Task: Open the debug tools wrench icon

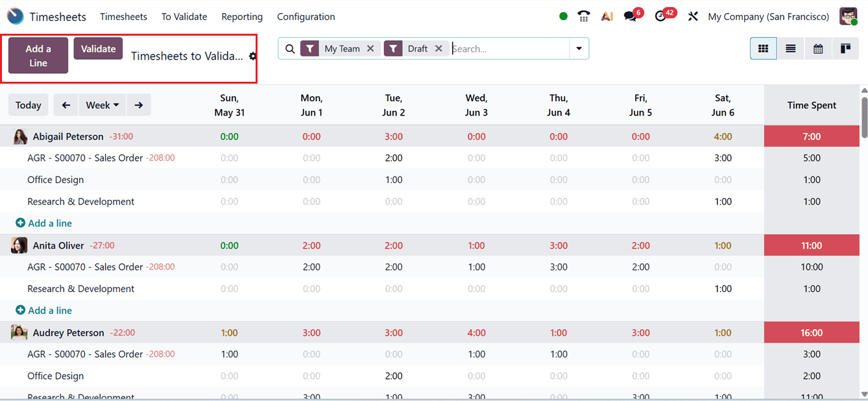Action: [693, 17]
